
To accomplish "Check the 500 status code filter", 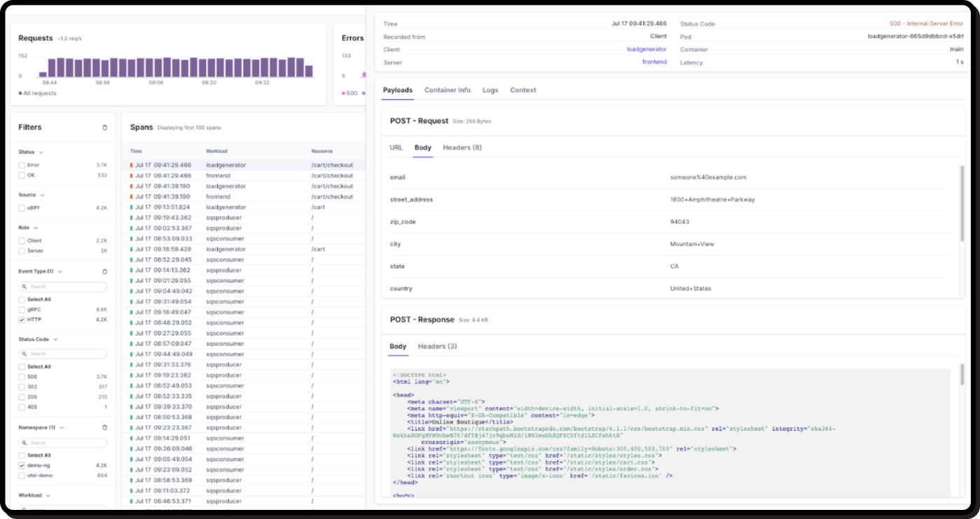I will [22, 376].
